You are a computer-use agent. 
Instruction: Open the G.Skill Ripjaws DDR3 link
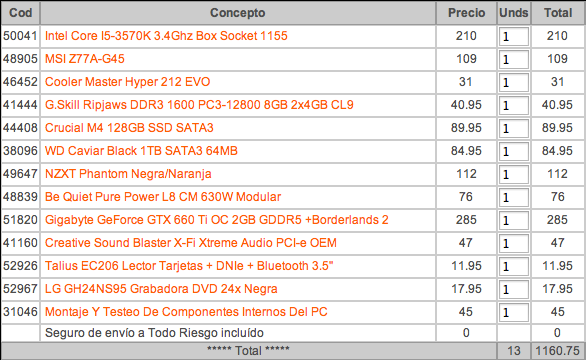199,105
